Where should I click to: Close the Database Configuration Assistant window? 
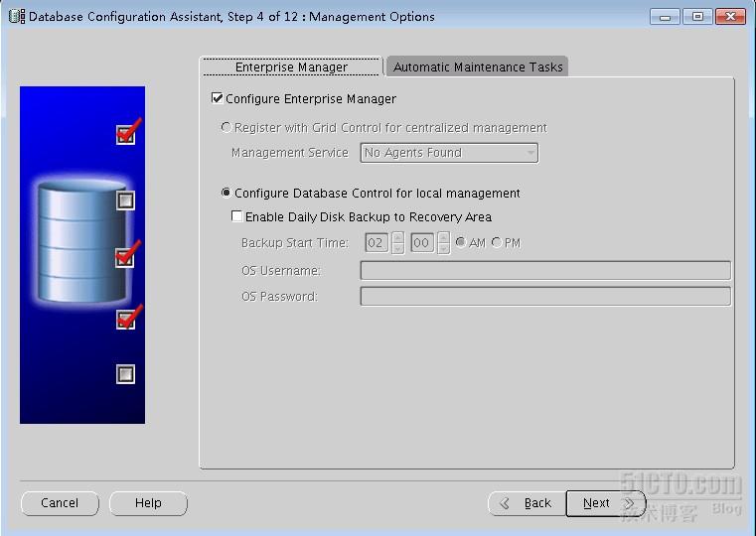[x=730, y=17]
